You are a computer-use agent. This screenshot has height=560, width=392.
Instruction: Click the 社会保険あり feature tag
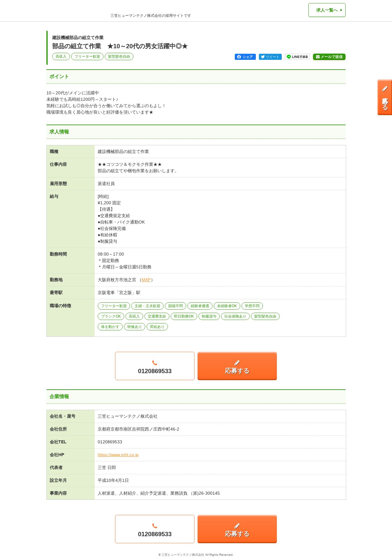pyautogui.click(x=235, y=316)
